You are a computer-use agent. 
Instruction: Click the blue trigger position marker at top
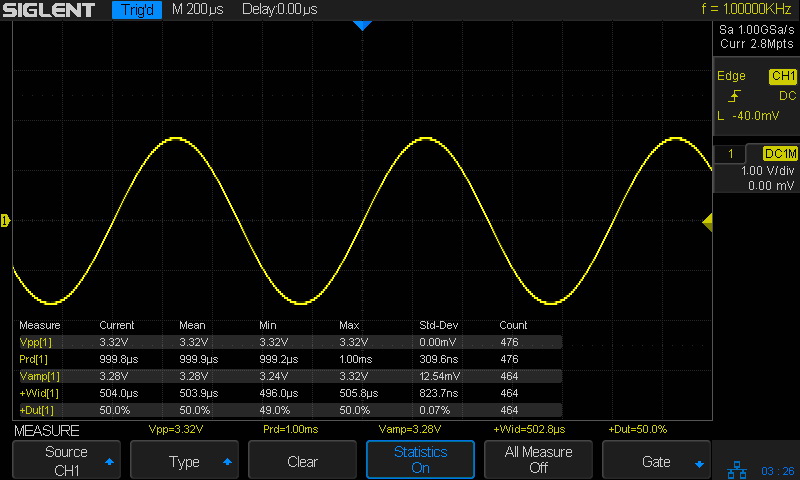[x=362, y=26]
